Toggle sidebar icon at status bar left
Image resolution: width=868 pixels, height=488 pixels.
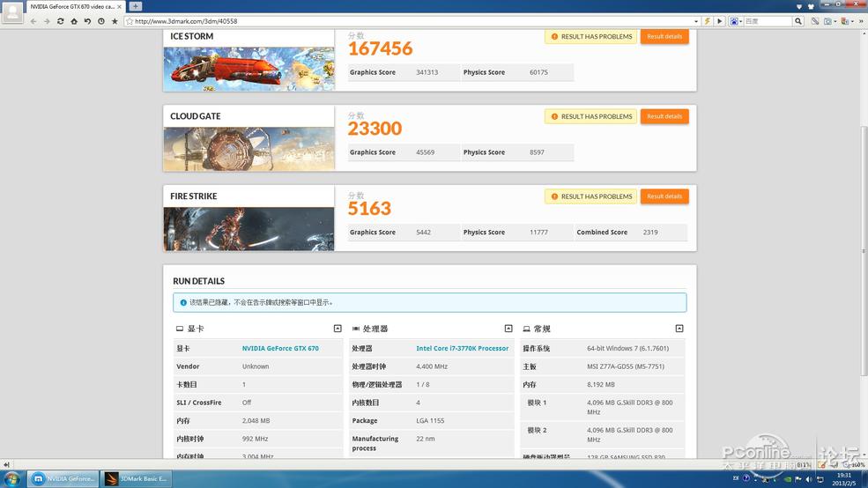coord(6,465)
